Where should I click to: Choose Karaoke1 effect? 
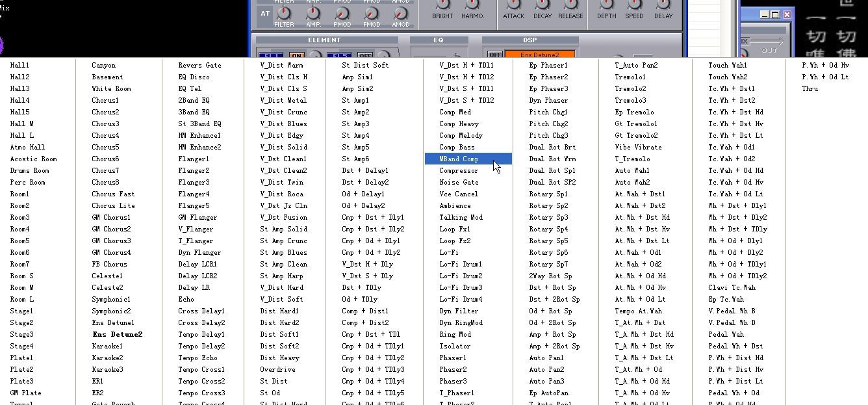coord(107,346)
